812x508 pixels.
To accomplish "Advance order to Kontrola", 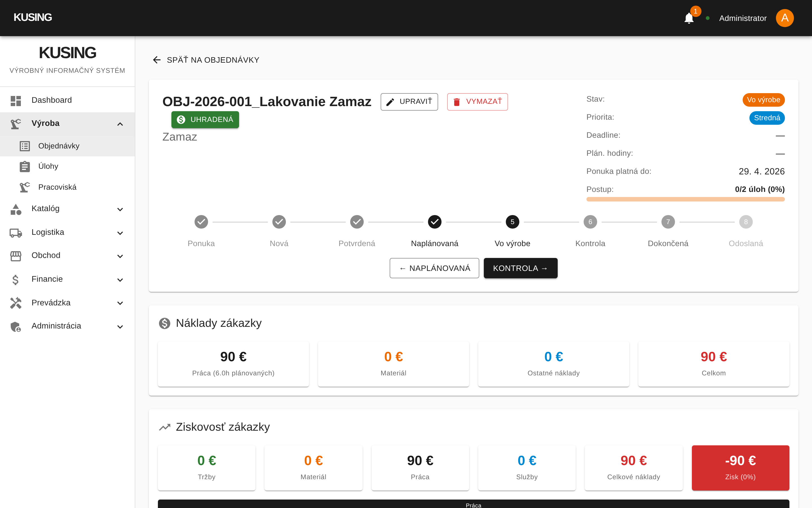I will (x=520, y=268).
